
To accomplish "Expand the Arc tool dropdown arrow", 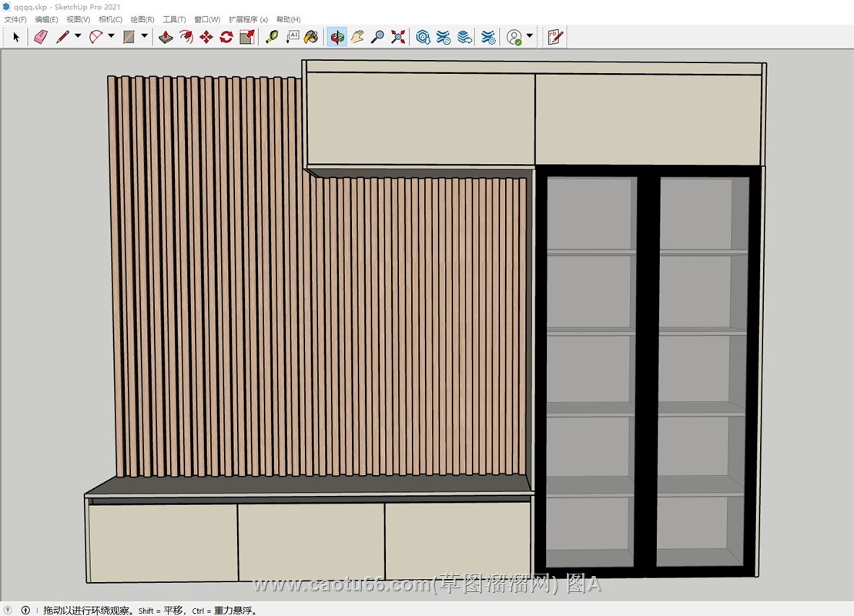I will tap(111, 36).
